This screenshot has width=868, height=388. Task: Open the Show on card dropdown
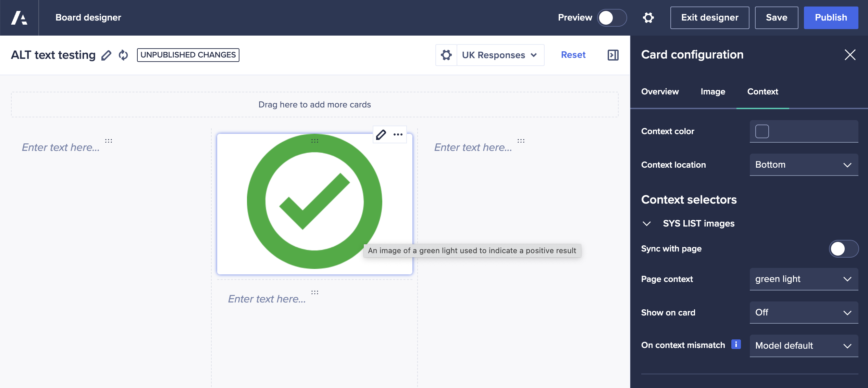coord(804,313)
